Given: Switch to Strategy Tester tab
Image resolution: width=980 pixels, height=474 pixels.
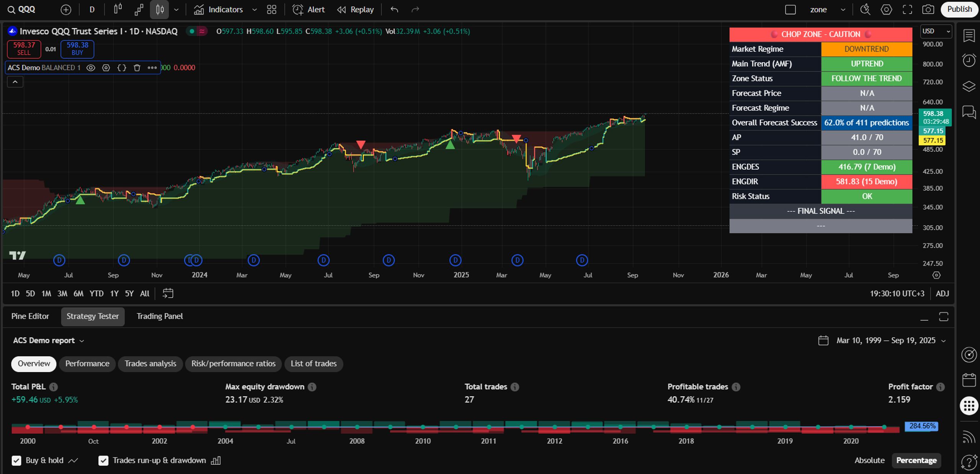Looking at the screenshot, I should coord(93,316).
